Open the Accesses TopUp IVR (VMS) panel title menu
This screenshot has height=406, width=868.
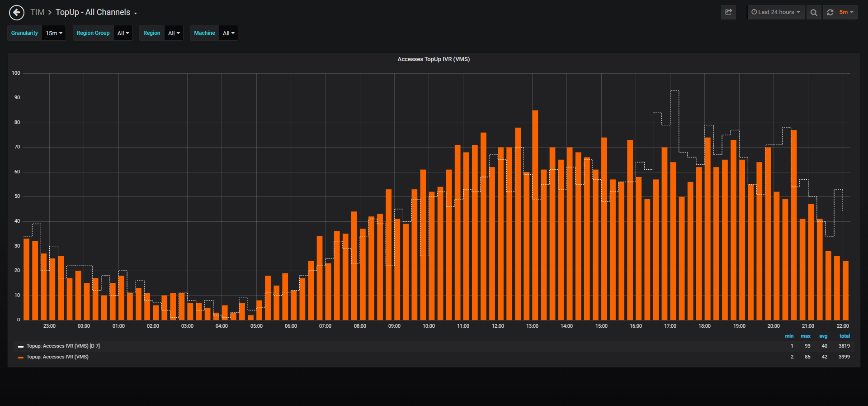pos(434,59)
